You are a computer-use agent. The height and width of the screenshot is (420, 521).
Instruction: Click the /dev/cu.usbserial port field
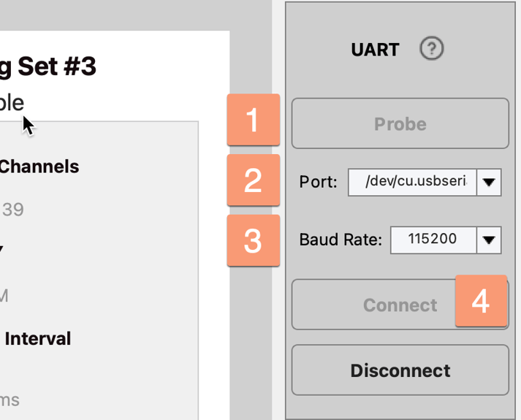(412, 182)
